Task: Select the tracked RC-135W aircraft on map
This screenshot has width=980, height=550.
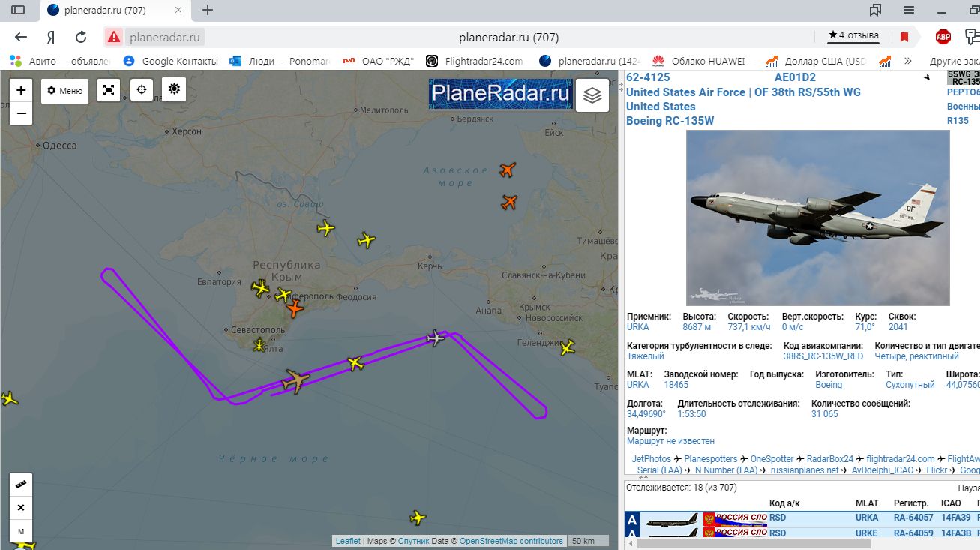Action: [x=296, y=381]
